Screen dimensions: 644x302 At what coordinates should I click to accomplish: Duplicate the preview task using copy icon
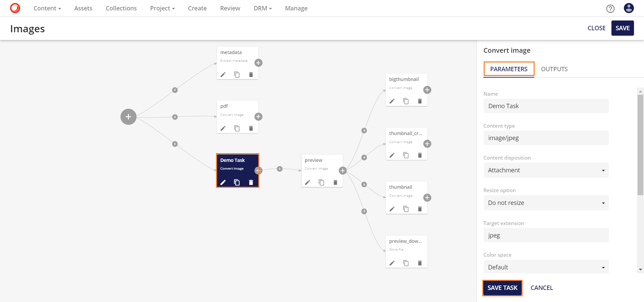point(321,182)
